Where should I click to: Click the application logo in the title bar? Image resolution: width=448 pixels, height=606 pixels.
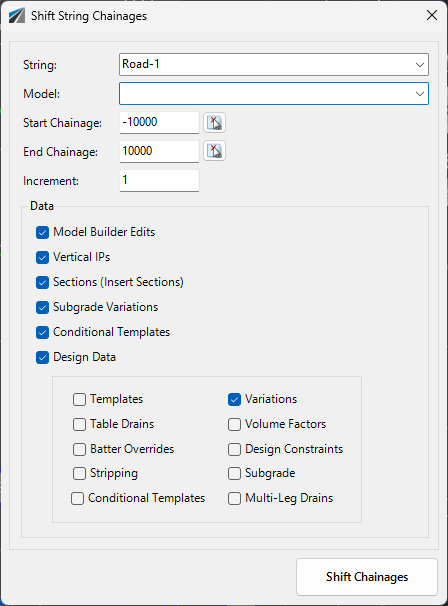17,16
